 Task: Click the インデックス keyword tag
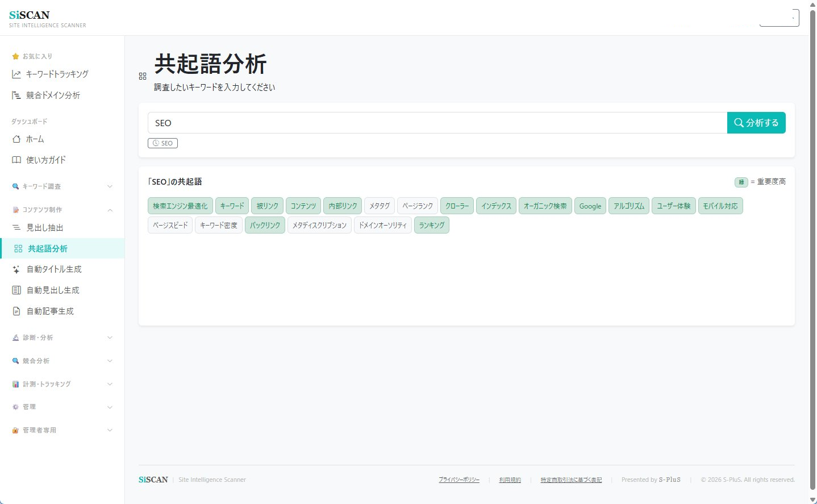coord(496,206)
